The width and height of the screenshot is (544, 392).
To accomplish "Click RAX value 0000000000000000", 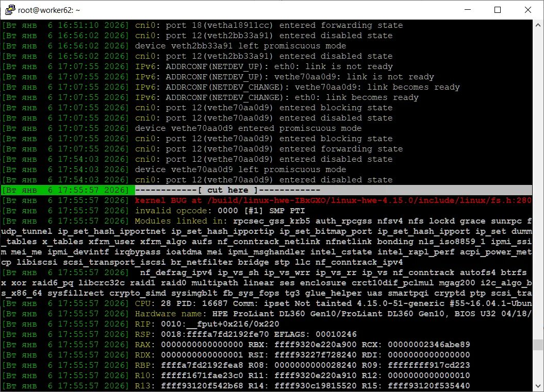I will [202, 345].
